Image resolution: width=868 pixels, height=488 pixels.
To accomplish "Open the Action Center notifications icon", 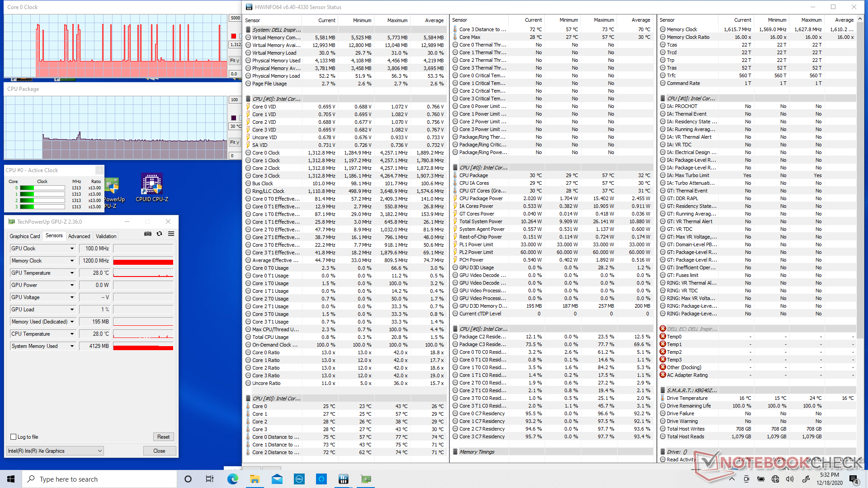I will (854, 479).
